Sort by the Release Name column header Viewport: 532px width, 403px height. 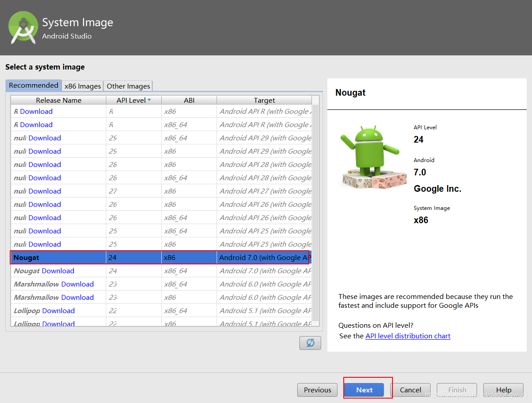tap(58, 100)
